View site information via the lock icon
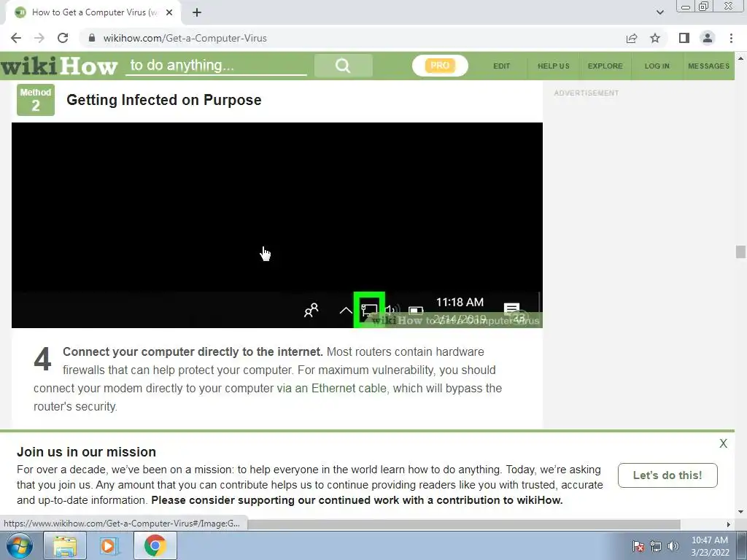Viewport: 747px width, 560px height. [x=92, y=38]
